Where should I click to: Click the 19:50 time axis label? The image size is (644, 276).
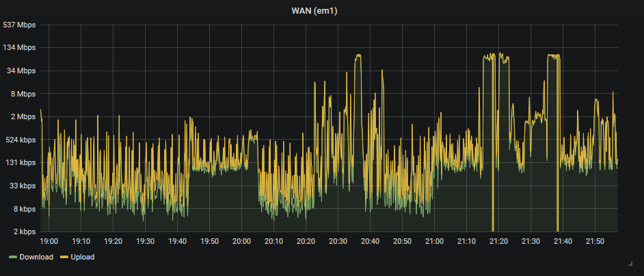point(209,242)
